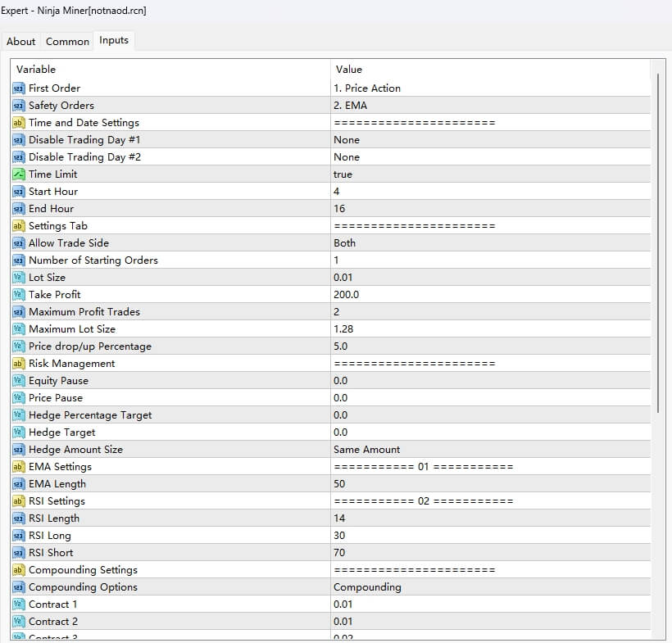Edit the RSI Length value 14

pyautogui.click(x=339, y=518)
